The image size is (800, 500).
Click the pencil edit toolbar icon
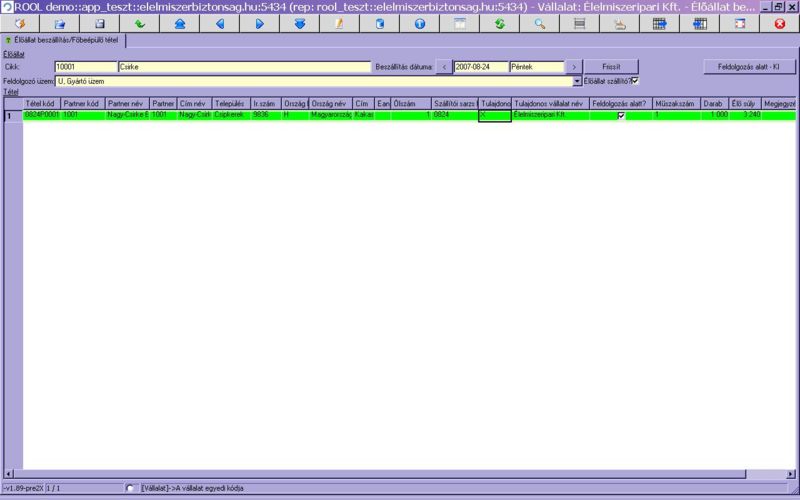(339, 23)
